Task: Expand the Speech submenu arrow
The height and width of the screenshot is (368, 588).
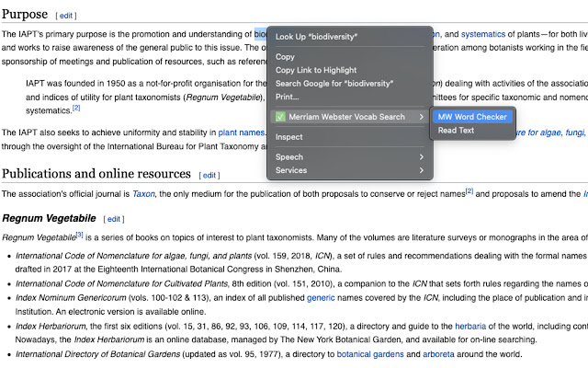Action: (422, 157)
